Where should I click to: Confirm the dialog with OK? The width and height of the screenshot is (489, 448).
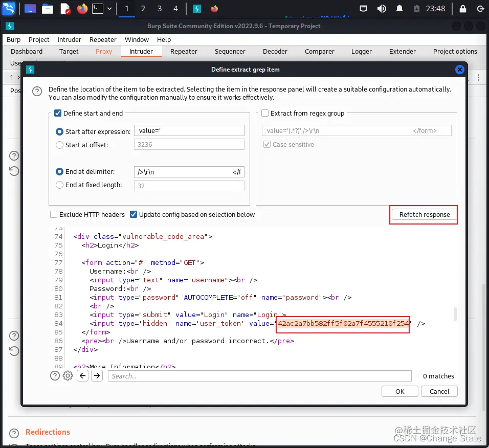[400, 391]
